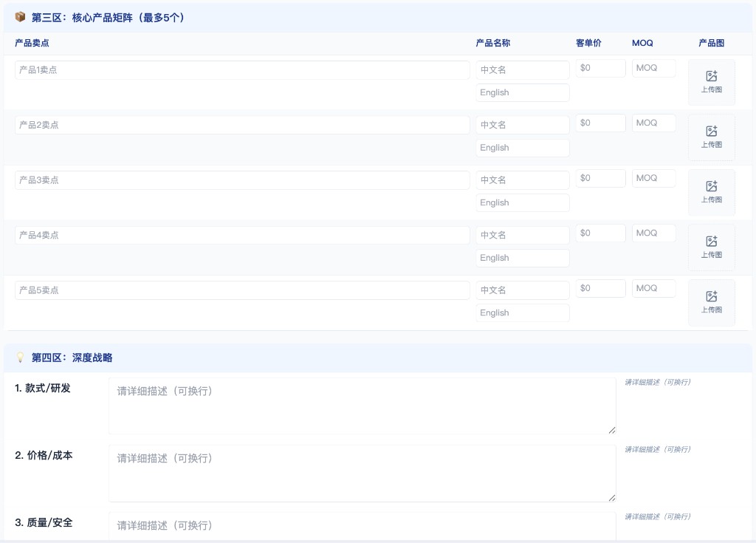This screenshot has height=543, width=756.
Task: Click the 质量/安全 description textarea
Action: coord(362,526)
